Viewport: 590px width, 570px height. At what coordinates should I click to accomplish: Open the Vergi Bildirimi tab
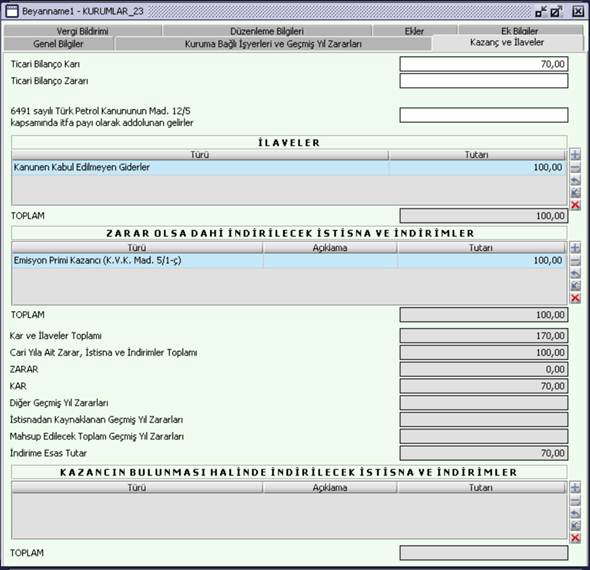tap(82, 31)
